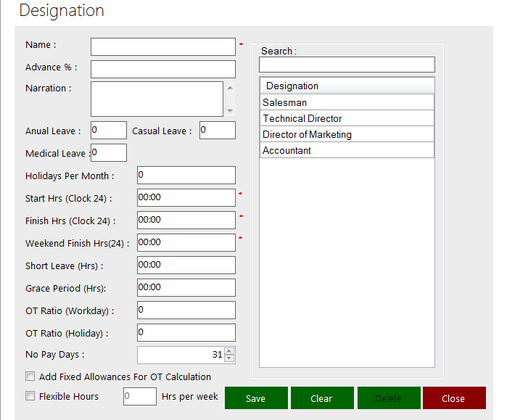Viewport: 507px width, 420px height.
Task: Enable the Flexible Hours checkbox
Action: (x=30, y=396)
